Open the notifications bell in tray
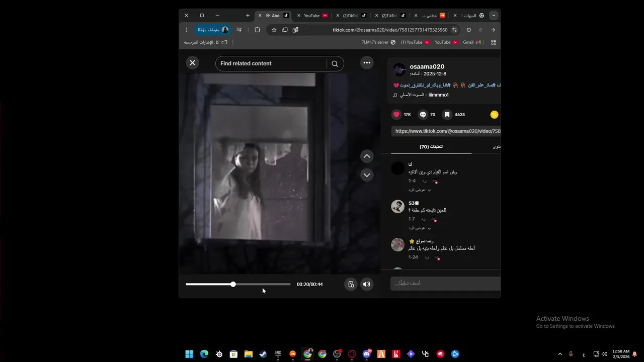The width and height of the screenshot is (644, 362). [x=635, y=354]
